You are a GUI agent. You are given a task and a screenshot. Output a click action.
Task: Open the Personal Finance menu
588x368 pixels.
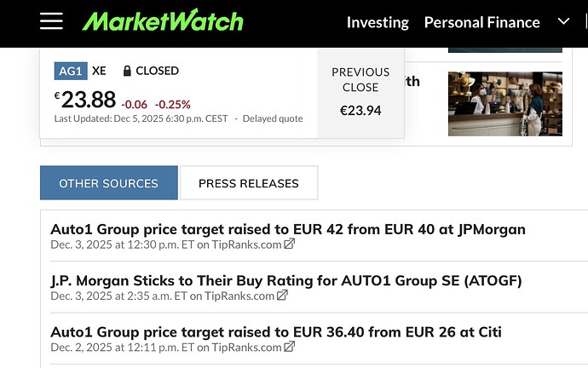[x=481, y=22]
